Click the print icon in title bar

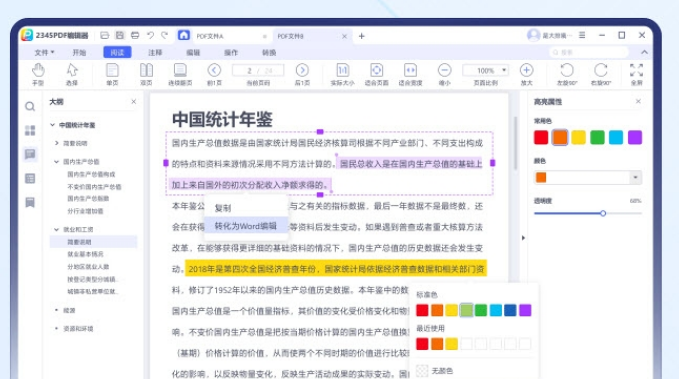pyautogui.click(x=135, y=36)
